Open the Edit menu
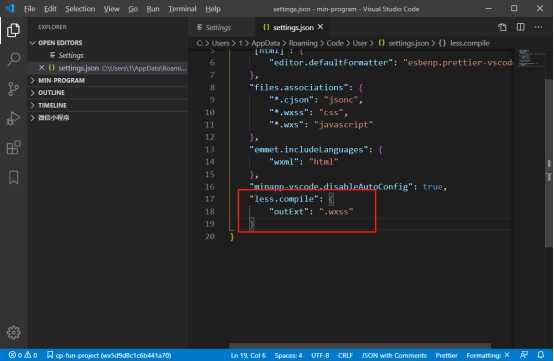This screenshot has height=361, width=554. click(x=50, y=9)
